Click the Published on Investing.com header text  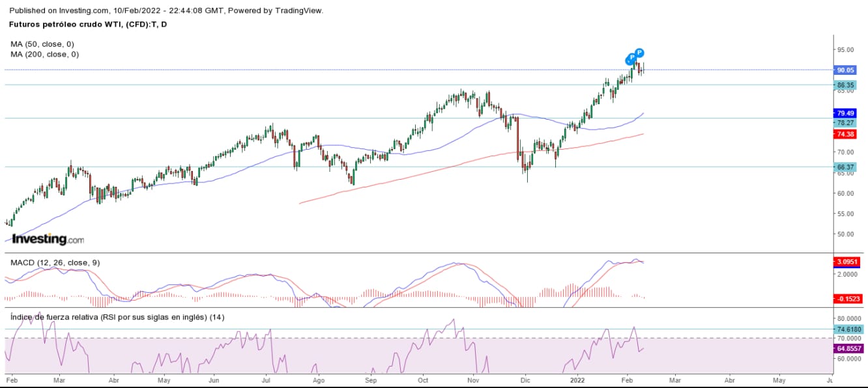[x=167, y=11]
